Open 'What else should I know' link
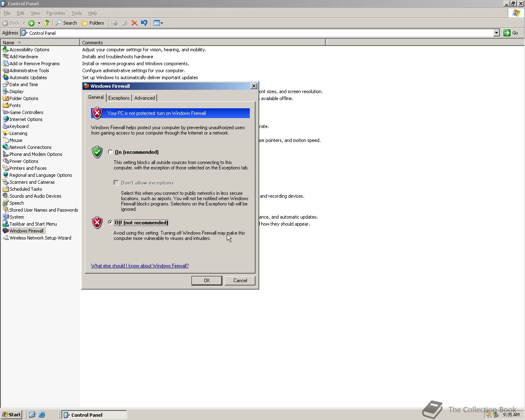 click(140, 266)
